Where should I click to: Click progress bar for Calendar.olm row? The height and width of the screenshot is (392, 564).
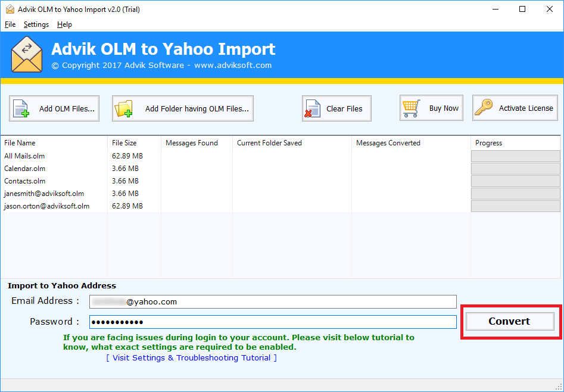[x=515, y=169]
